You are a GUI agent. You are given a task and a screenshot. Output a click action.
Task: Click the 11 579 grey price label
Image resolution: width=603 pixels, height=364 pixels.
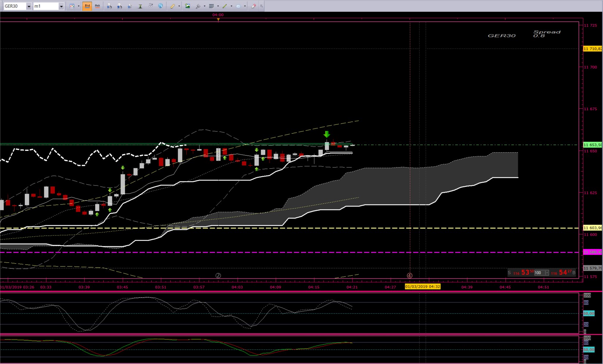[x=592, y=268]
